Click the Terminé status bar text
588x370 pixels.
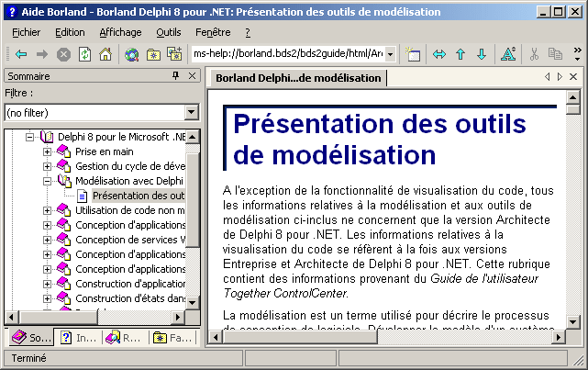pos(28,358)
